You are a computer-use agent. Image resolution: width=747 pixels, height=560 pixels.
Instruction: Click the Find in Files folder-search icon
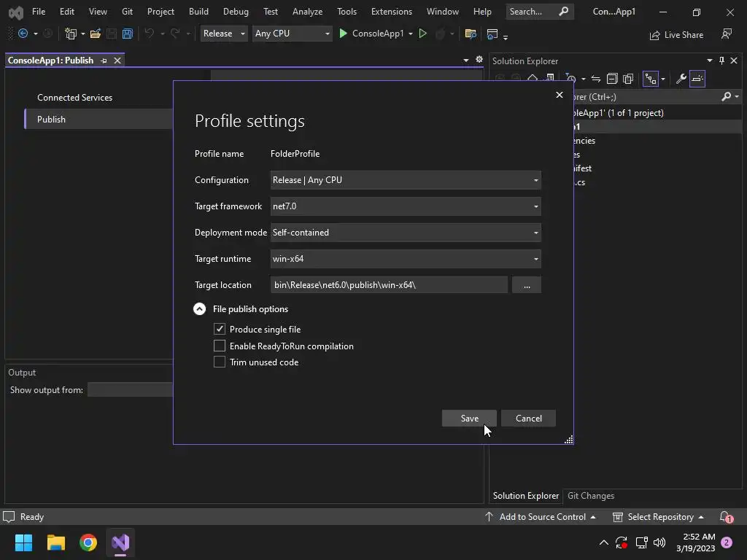pyautogui.click(x=471, y=34)
